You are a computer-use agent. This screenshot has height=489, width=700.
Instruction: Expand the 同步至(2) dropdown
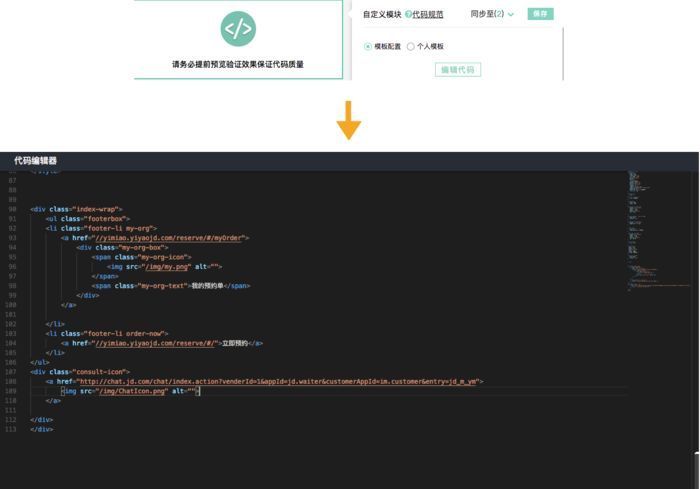pyautogui.click(x=492, y=15)
